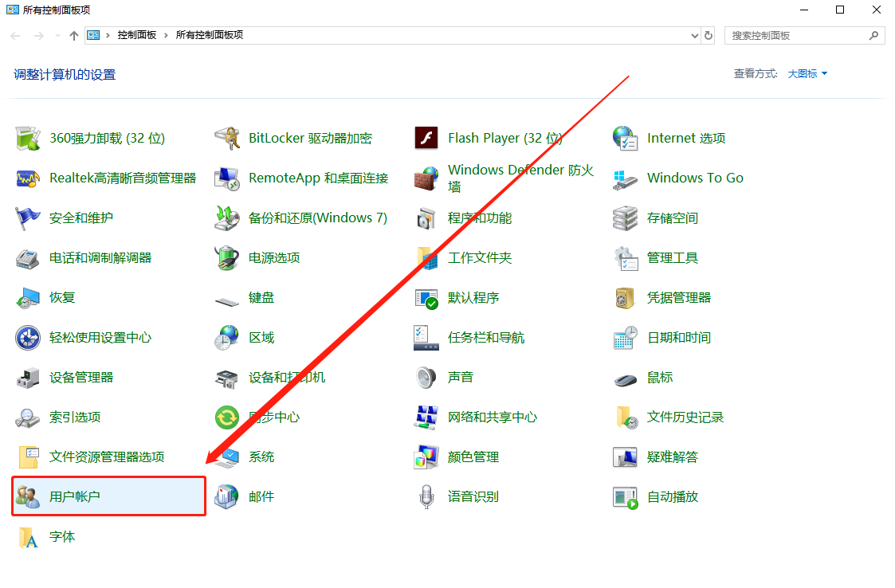Open the 邮件 mail icon
The height and width of the screenshot is (588, 895).
[226, 497]
